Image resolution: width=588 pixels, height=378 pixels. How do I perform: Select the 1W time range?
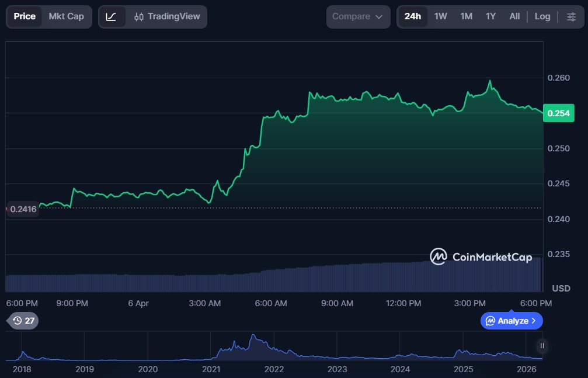click(440, 17)
